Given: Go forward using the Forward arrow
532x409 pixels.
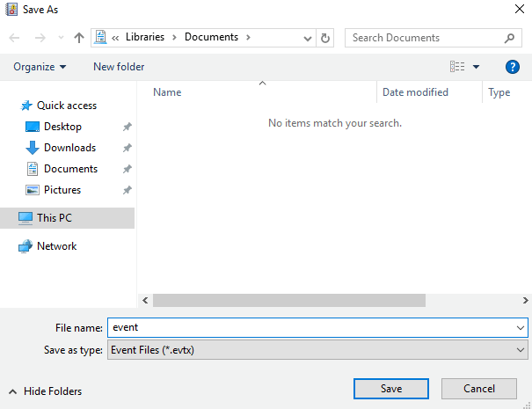Looking at the screenshot, I should [x=40, y=38].
